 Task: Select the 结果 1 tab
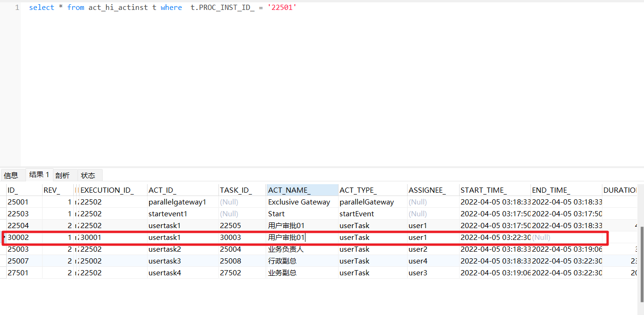[x=39, y=175]
